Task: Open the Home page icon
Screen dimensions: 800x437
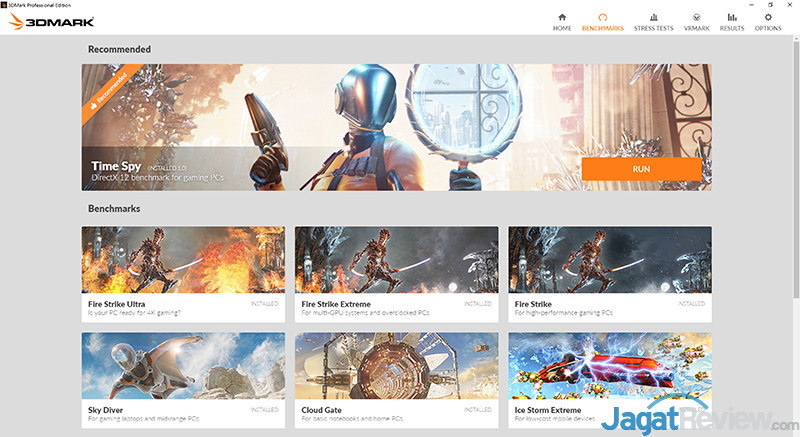Action: click(562, 17)
